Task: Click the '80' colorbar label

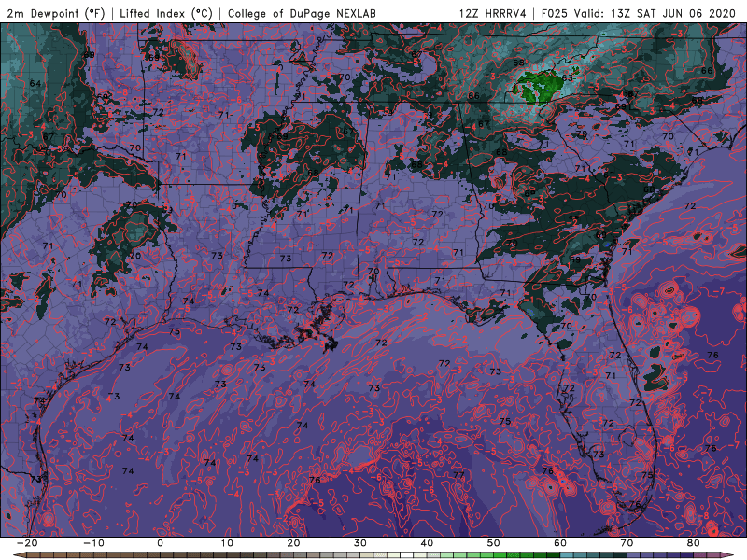Action: tap(694, 543)
